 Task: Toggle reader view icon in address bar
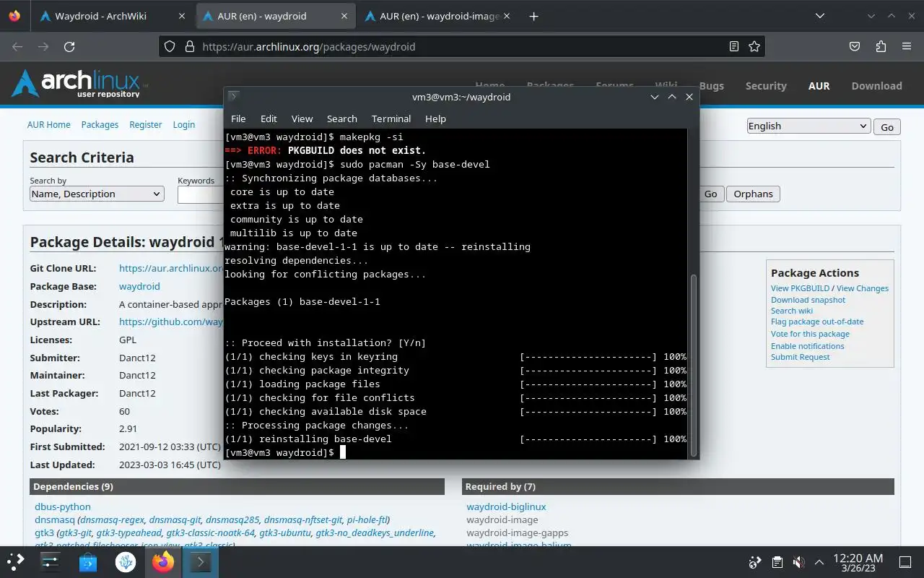point(734,46)
